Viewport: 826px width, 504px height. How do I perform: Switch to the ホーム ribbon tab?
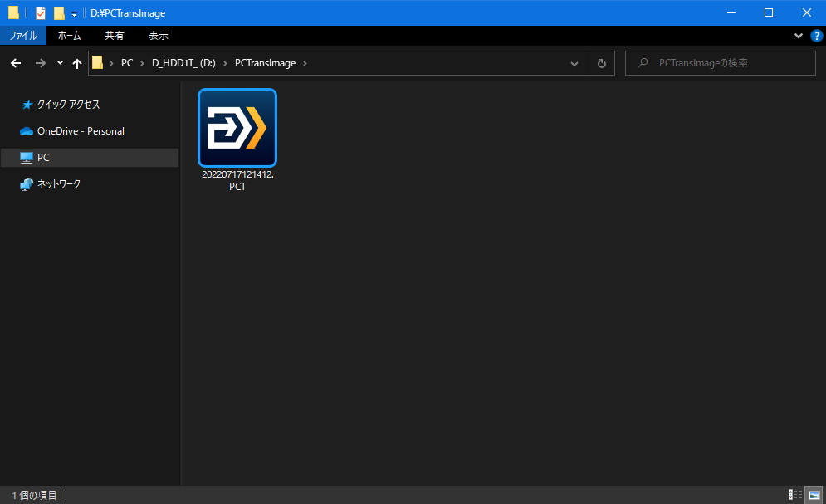coord(69,35)
